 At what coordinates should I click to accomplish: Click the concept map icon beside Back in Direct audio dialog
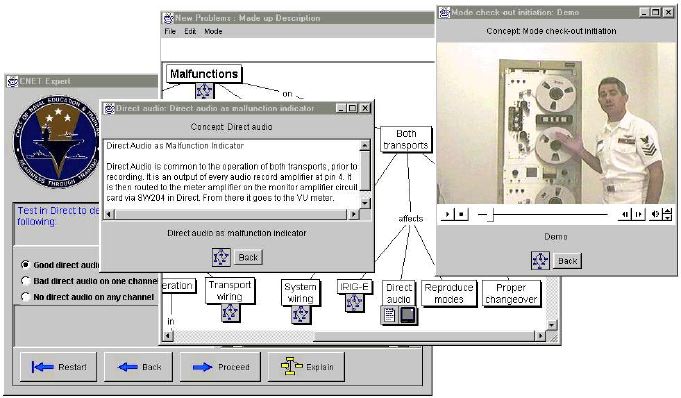point(221,257)
